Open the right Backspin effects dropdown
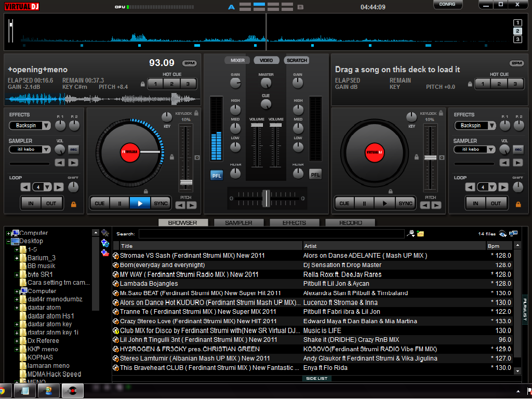This screenshot has height=399, width=532. click(491, 126)
